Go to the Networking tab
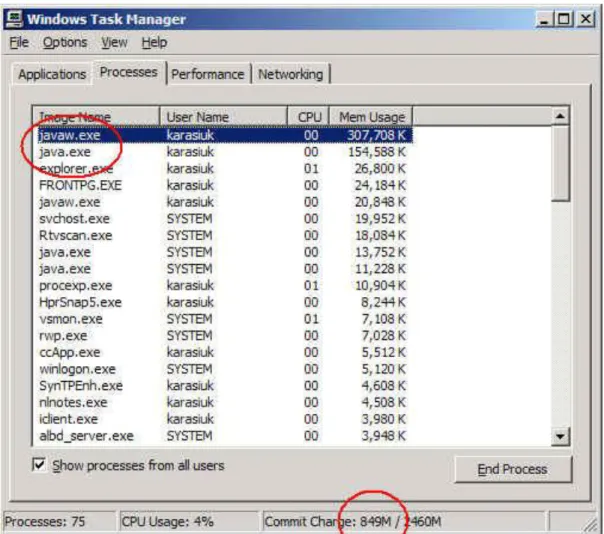Screen dimensions: 604x534 click(x=290, y=74)
